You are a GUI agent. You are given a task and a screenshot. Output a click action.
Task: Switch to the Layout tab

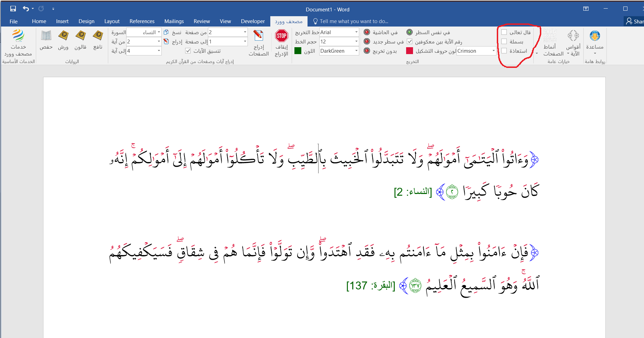point(112,21)
